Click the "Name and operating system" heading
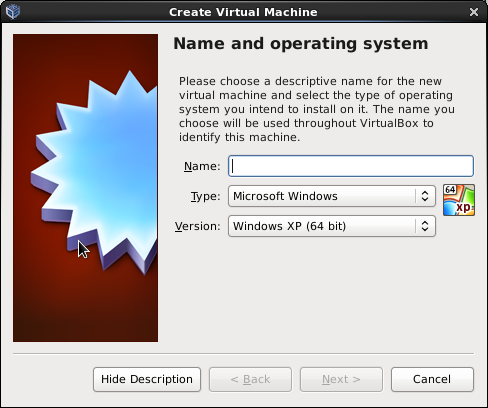Image resolution: width=488 pixels, height=408 pixels. tap(301, 44)
